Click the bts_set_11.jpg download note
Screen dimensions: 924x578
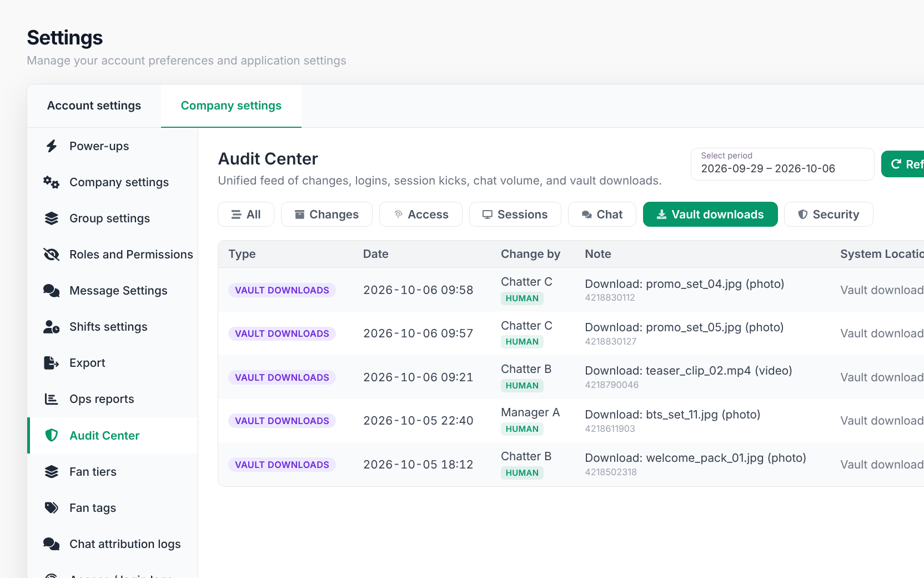(x=672, y=415)
